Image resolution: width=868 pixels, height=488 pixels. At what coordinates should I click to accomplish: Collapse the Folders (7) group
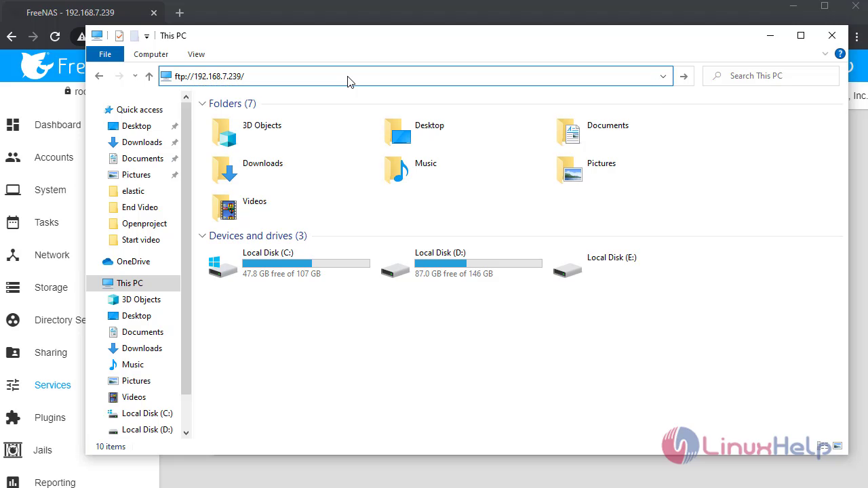coord(202,104)
